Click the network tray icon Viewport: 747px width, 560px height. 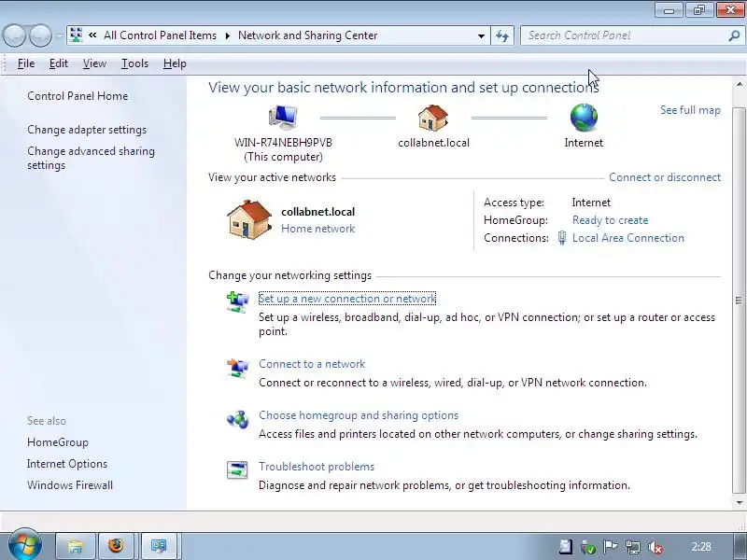click(x=633, y=547)
